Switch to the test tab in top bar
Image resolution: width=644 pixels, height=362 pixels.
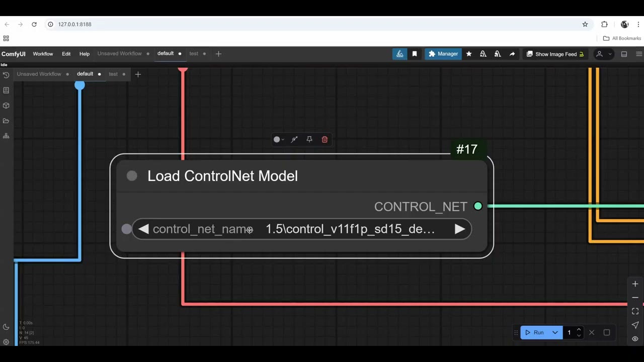pyautogui.click(x=194, y=54)
